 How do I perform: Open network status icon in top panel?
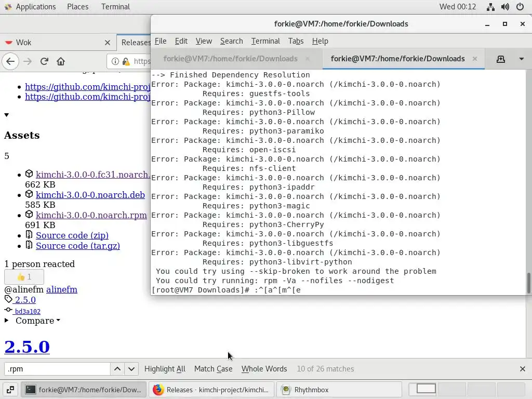490,7
